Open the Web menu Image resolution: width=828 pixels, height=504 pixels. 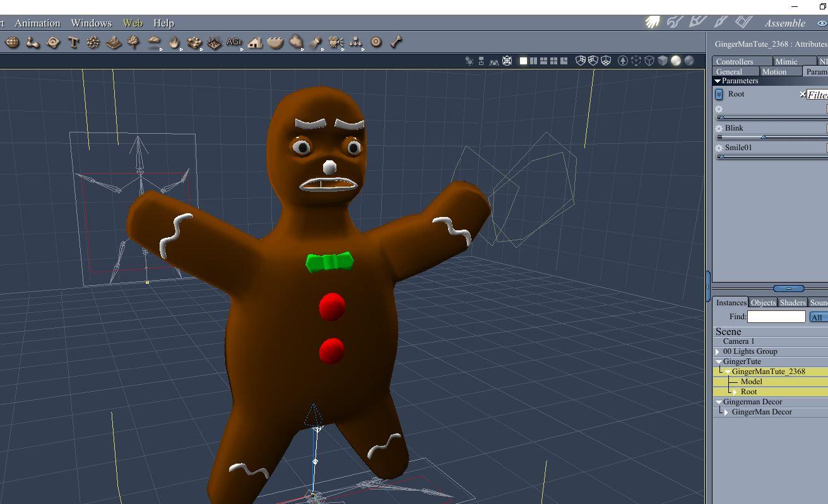(133, 23)
